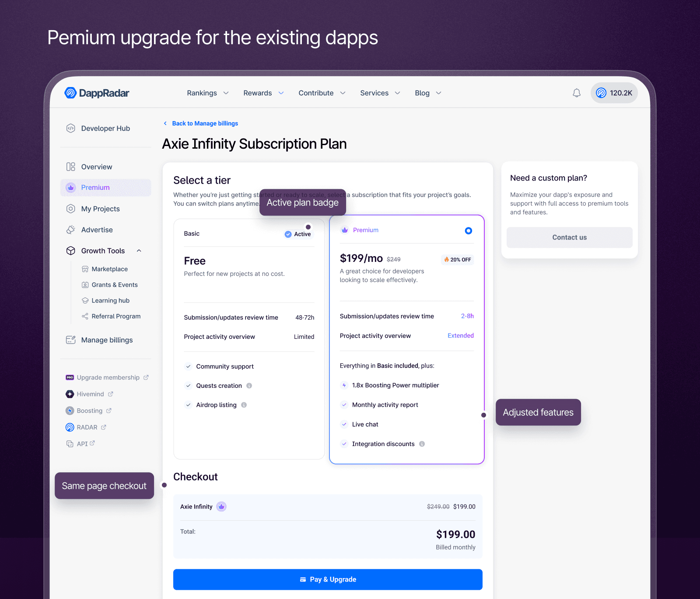Open Advertise in the sidebar

coord(106,230)
